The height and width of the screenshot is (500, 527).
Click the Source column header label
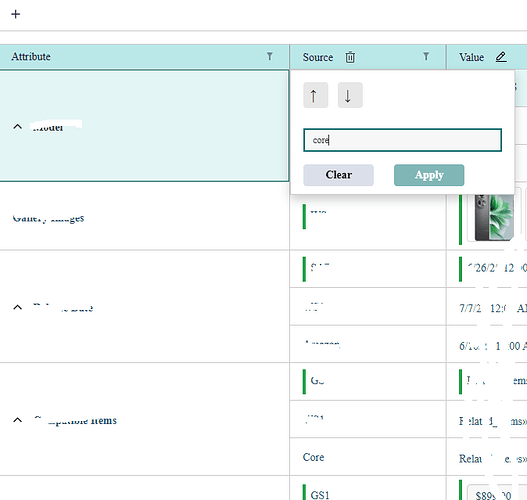[318, 57]
